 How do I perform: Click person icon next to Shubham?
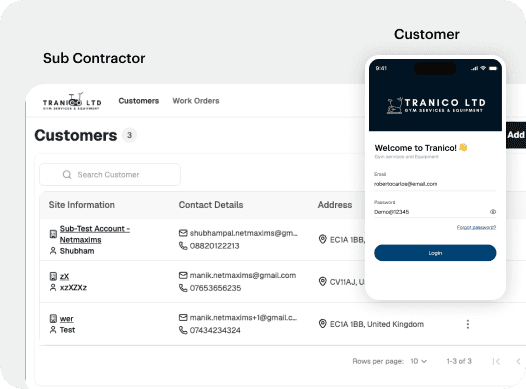[53, 251]
